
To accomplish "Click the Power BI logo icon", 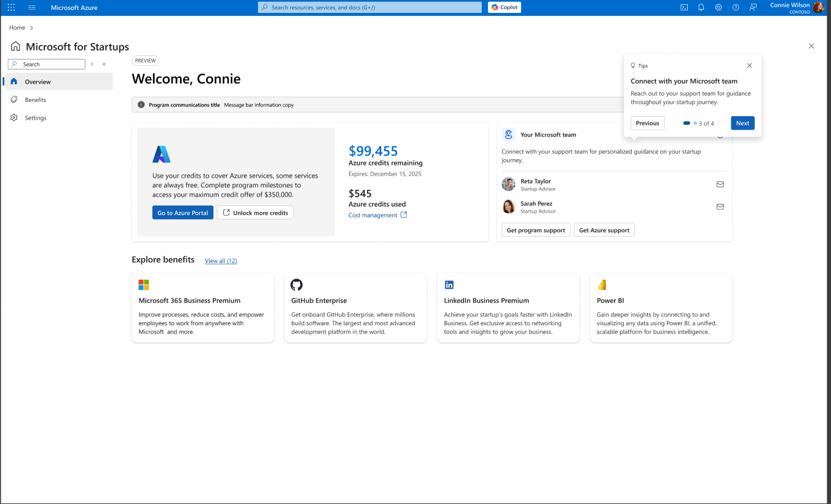I will click(602, 285).
